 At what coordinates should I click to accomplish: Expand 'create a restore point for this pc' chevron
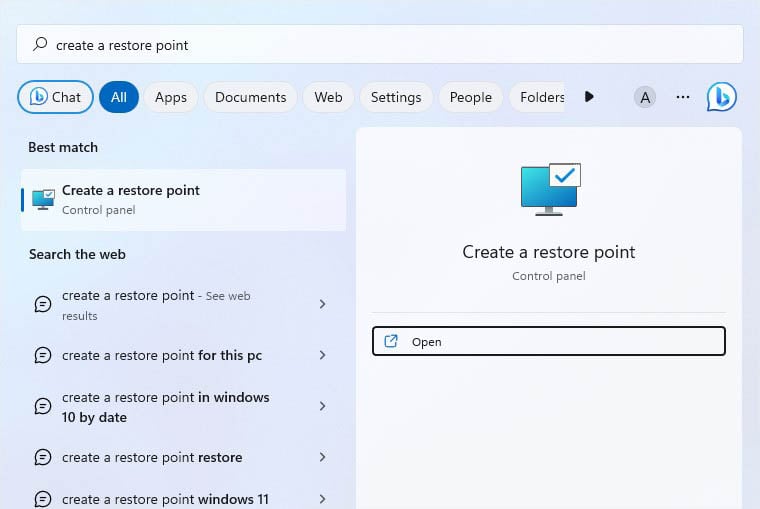(x=322, y=355)
